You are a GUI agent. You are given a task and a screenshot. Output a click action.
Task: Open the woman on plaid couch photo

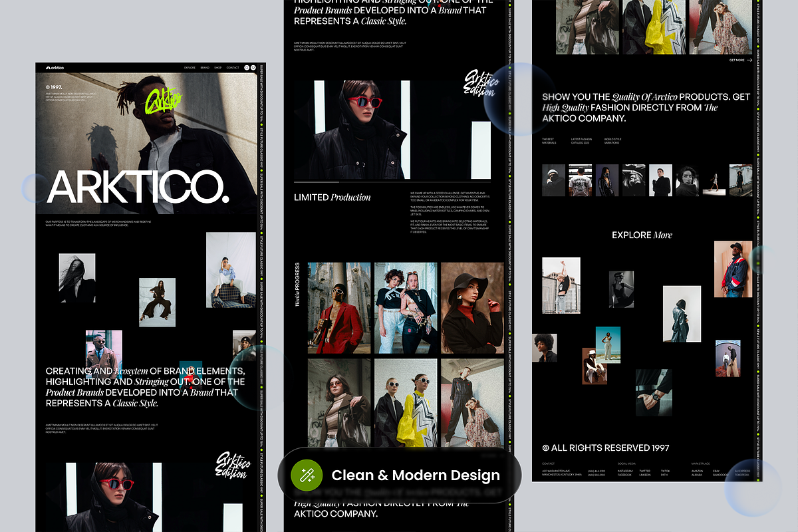click(x=231, y=270)
